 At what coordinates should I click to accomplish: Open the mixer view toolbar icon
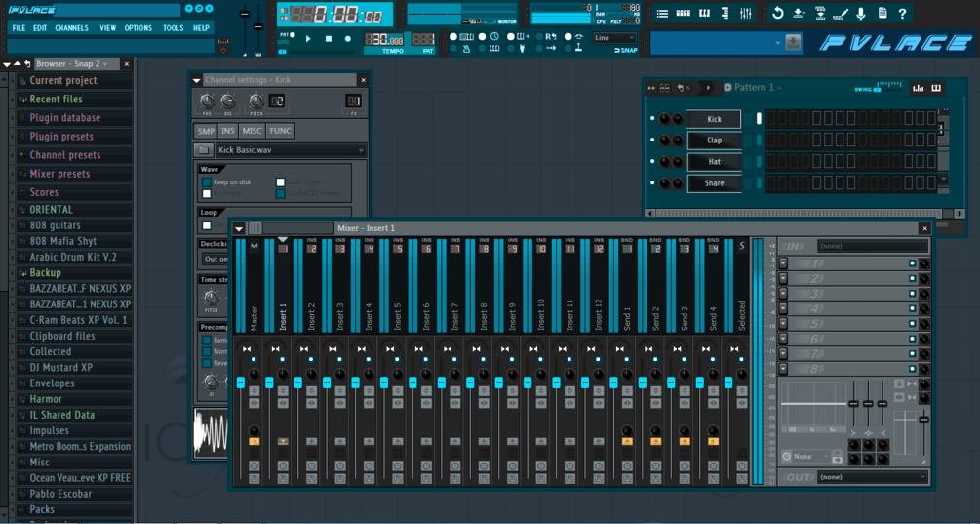746,13
